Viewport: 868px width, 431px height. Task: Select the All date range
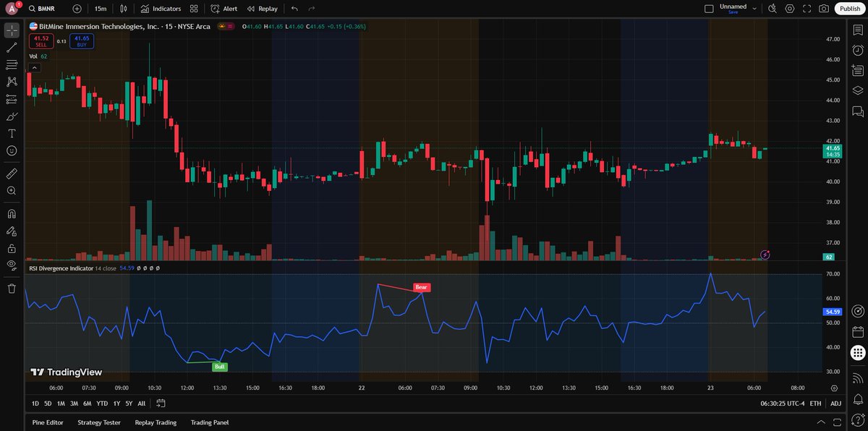point(141,404)
